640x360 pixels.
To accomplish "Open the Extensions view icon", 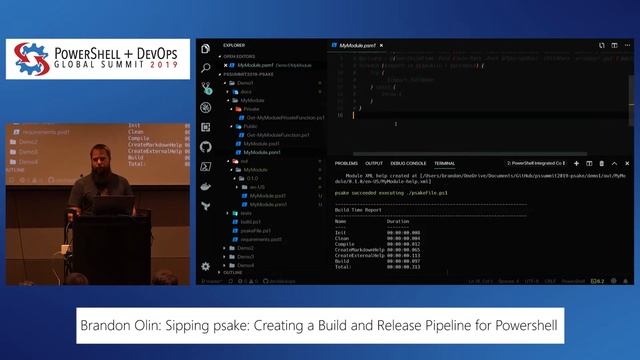I will tap(206, 127).
